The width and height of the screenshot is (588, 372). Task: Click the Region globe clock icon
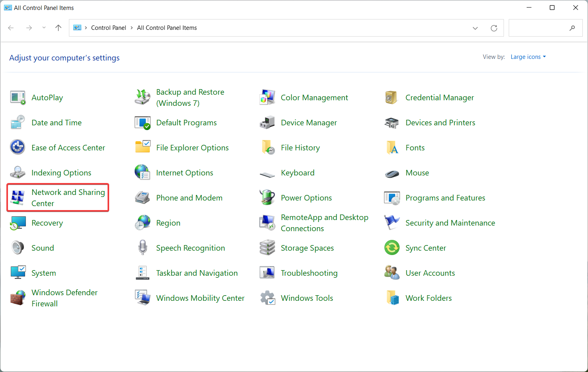[142, 223]
